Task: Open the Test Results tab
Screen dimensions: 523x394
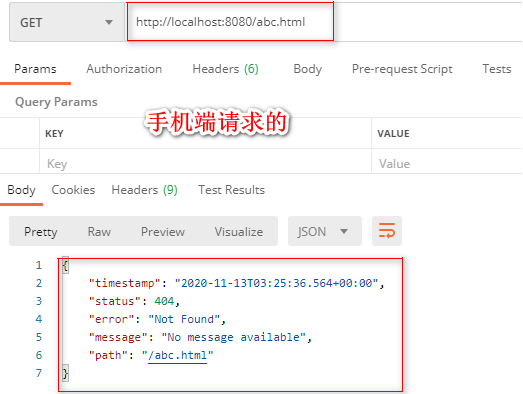Action: click(x=231, y=190)
